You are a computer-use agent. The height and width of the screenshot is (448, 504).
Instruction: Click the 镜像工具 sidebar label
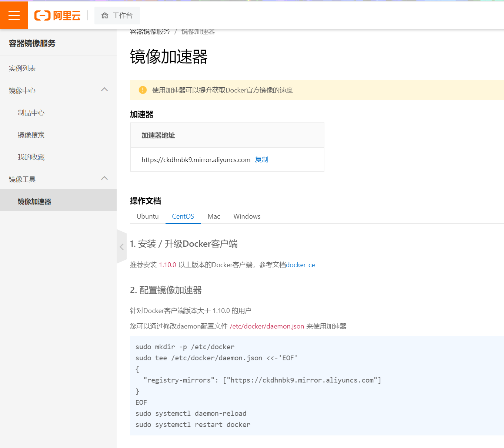click(x=22, y=179)
